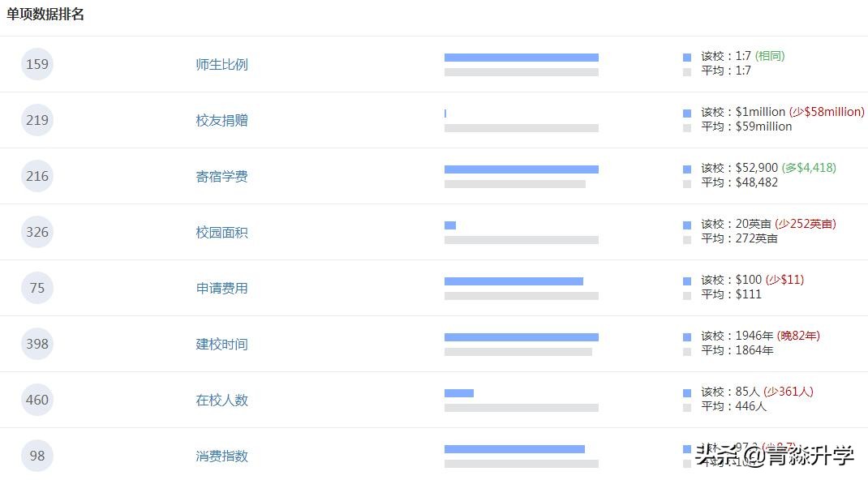Viewport: 868px width, 480px height.
Task: Click the blue indicator square in 建校时间 row
Action: [685, 335]
